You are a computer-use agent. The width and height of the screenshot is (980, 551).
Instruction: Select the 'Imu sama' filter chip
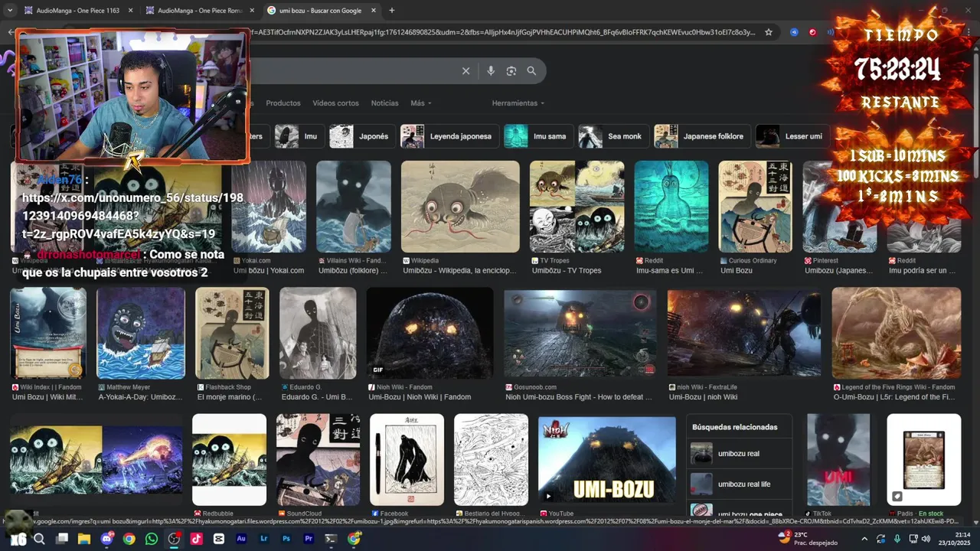tap(538, 136)
